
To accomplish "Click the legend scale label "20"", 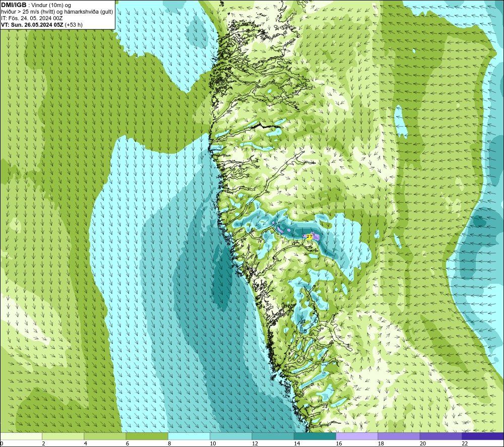I will [423, 443].
